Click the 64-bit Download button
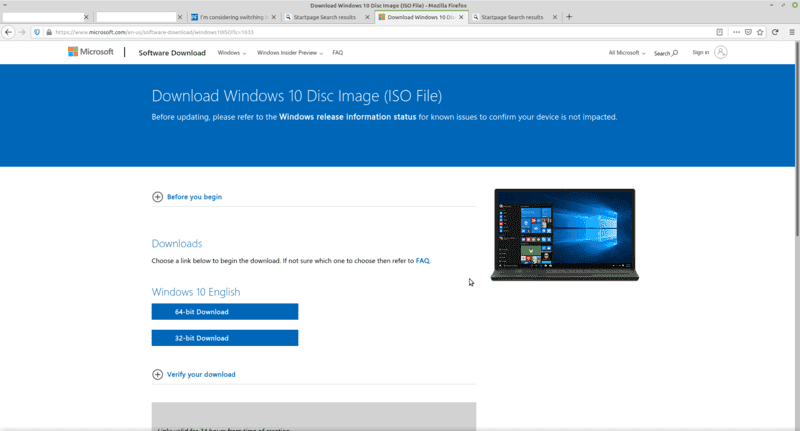 pos(225,312)
